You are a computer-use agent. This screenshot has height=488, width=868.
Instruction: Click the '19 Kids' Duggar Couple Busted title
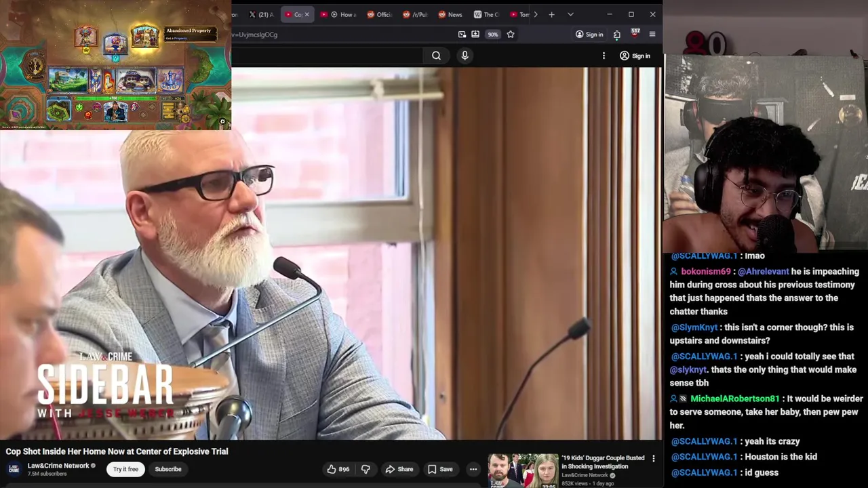pos(603,462)
